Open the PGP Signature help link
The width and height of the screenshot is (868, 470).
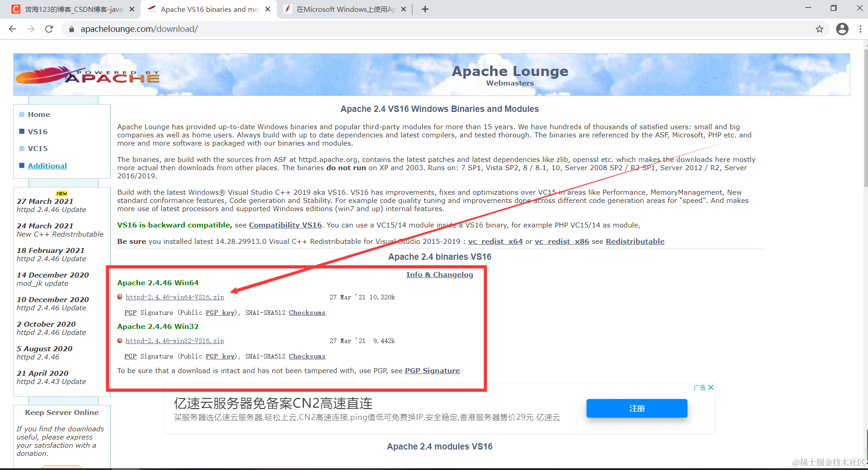coord(432,371)
